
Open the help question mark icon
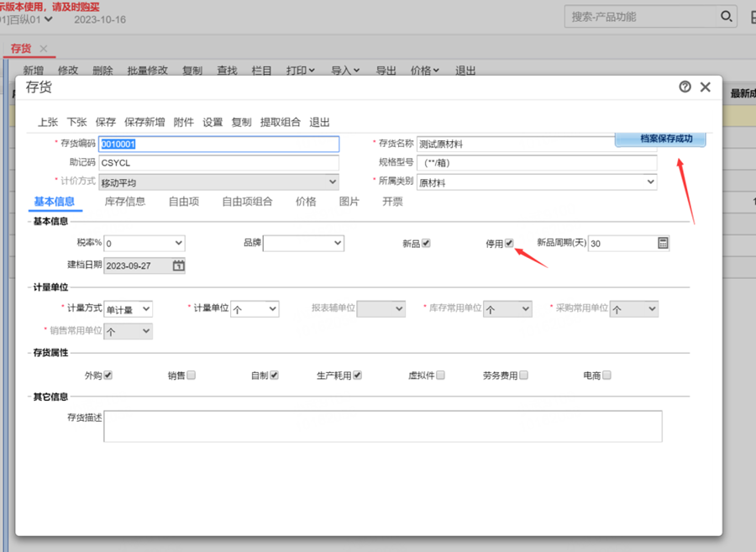(x=685, y=87)
